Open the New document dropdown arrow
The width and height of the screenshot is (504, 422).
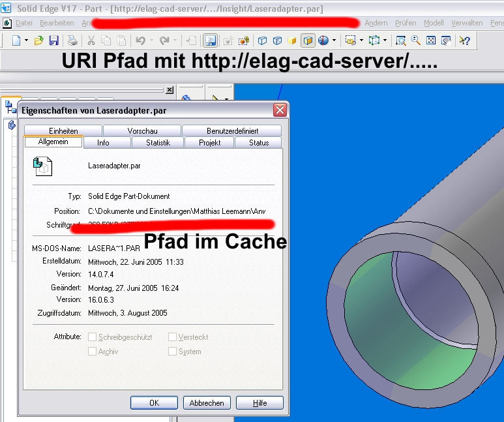(x=26, y=40)
